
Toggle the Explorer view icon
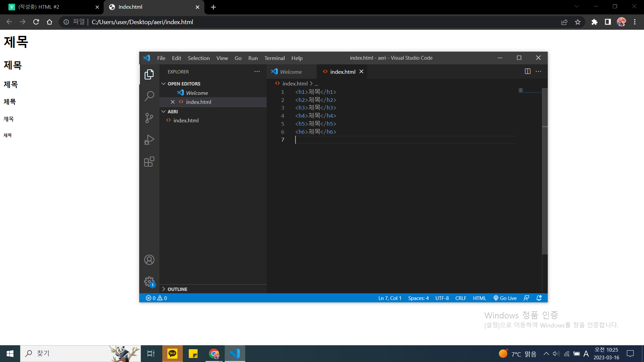click(149, 74)
